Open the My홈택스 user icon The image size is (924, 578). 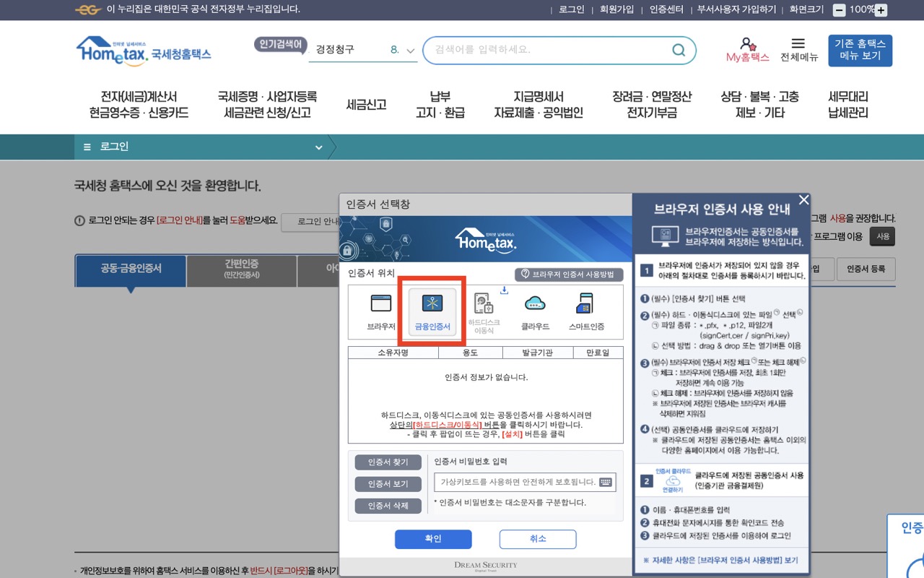click(x=748, y=43)
